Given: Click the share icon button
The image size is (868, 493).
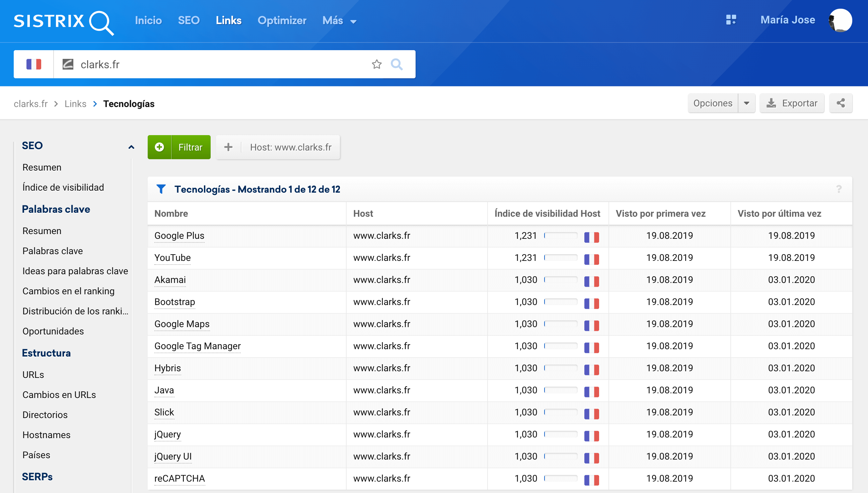Looking at the screenshot, I should [841, 103].
